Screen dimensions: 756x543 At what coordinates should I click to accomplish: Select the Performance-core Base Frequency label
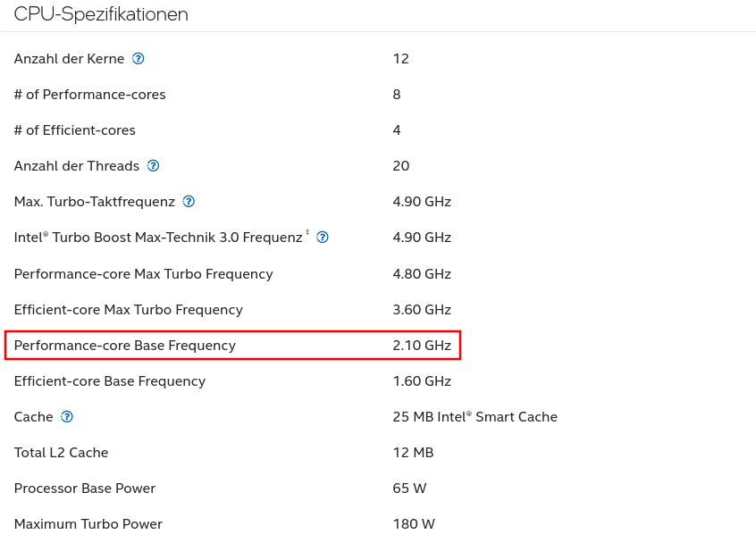click(x=125, y=346)
